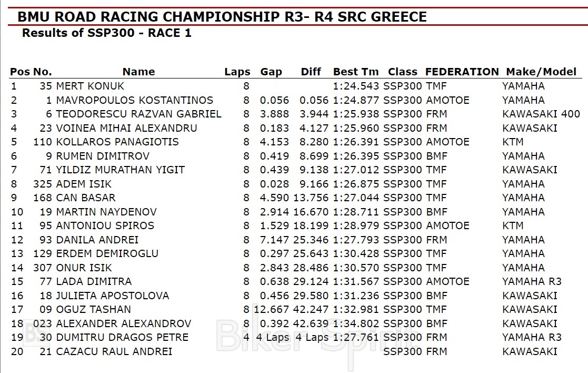Click rider name MAVROPOULOS KOSTANTINOS
The height and width of the screenshot is (373, 588).
coord(134,100)
